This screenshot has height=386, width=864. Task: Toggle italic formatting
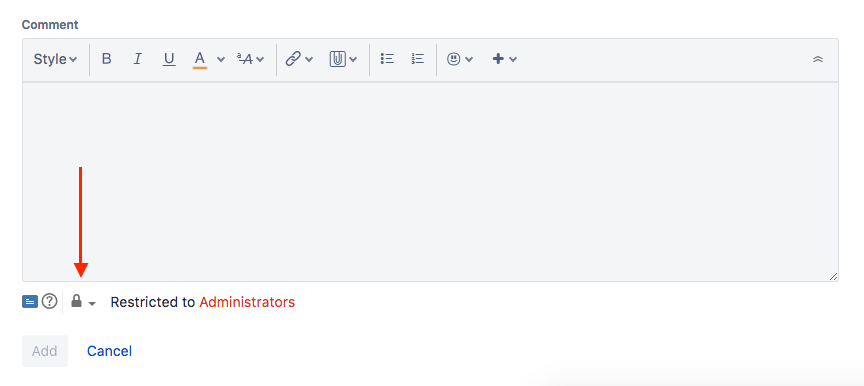click(138, 59)
